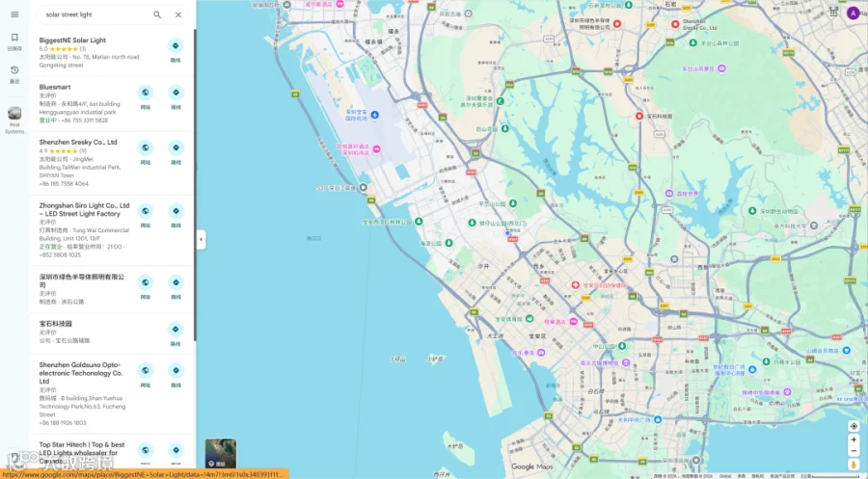Open the account avatar A
Image resolution: width=868 pixels, height=479 pixels.
click(x=854, y=13)
